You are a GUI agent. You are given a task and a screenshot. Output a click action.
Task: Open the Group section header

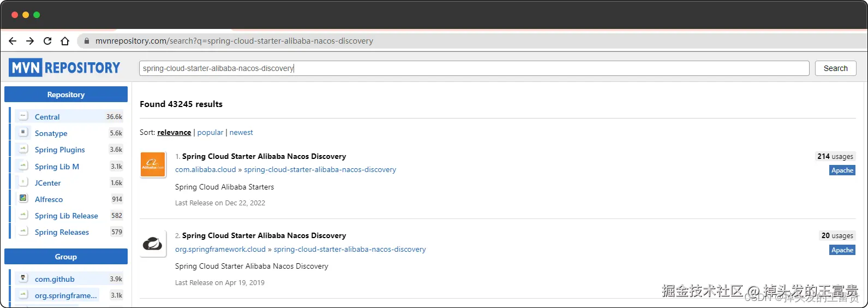66,257
